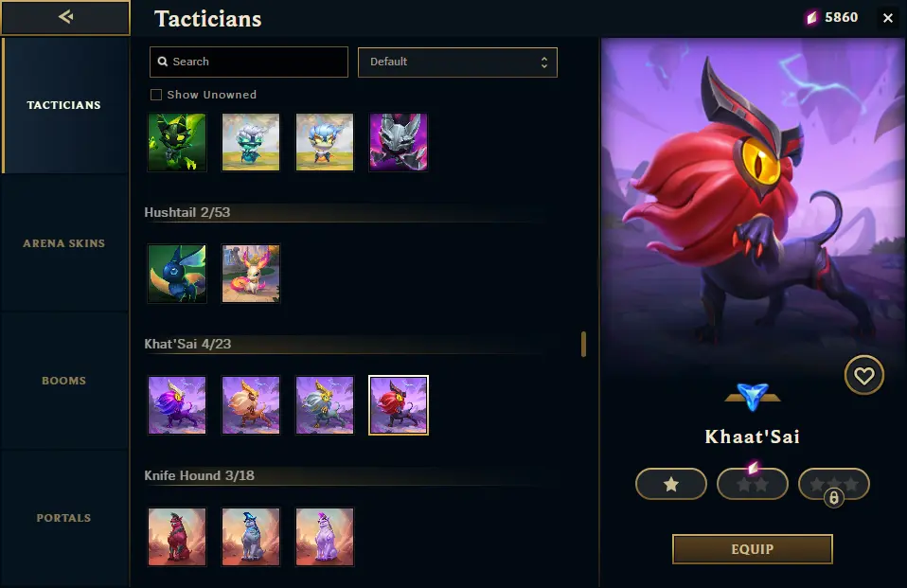Click the back arrow icon
Screen dimensions: 907x588
(65, 17)
